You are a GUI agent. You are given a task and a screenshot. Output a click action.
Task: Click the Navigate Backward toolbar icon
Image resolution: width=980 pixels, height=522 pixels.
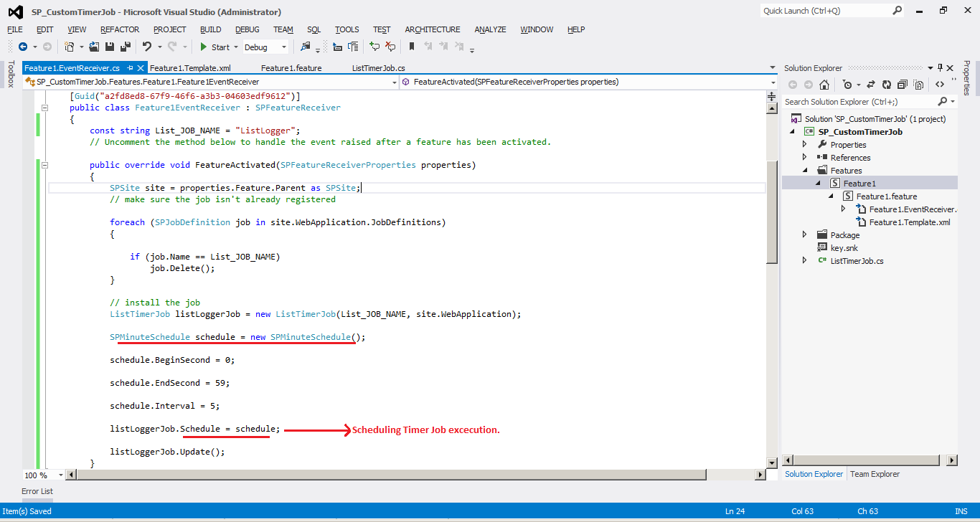[23, 47]
